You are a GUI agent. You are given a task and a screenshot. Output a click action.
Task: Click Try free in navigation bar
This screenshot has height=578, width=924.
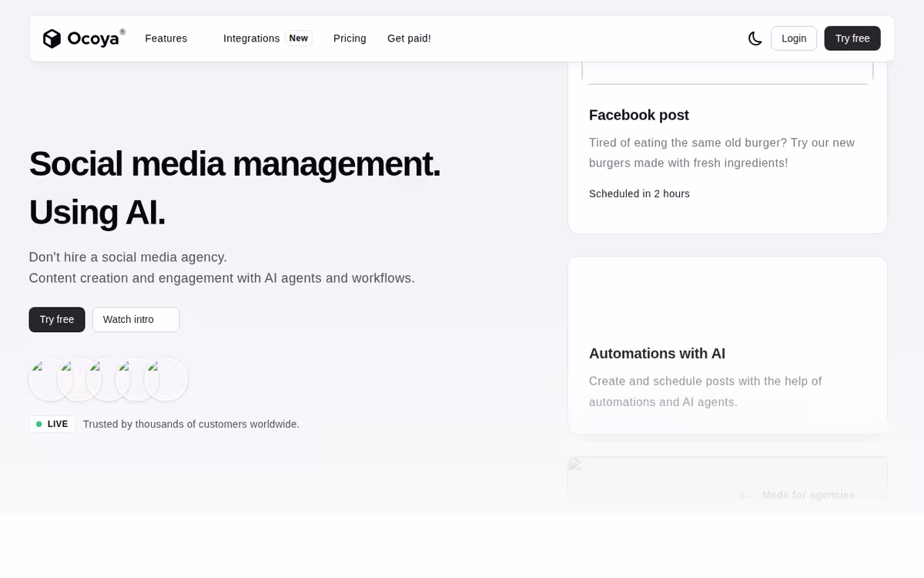[x=852, y=39]
